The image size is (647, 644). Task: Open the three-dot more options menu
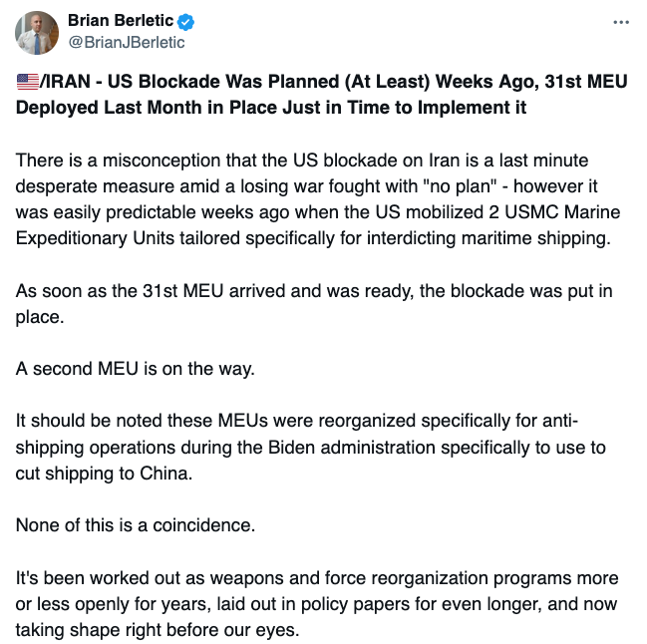click(621, 22)
